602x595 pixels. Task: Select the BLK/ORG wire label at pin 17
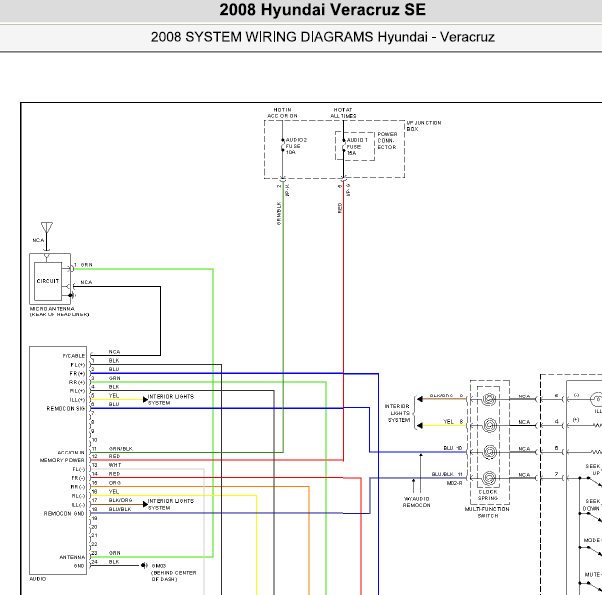tap(121, 500)
